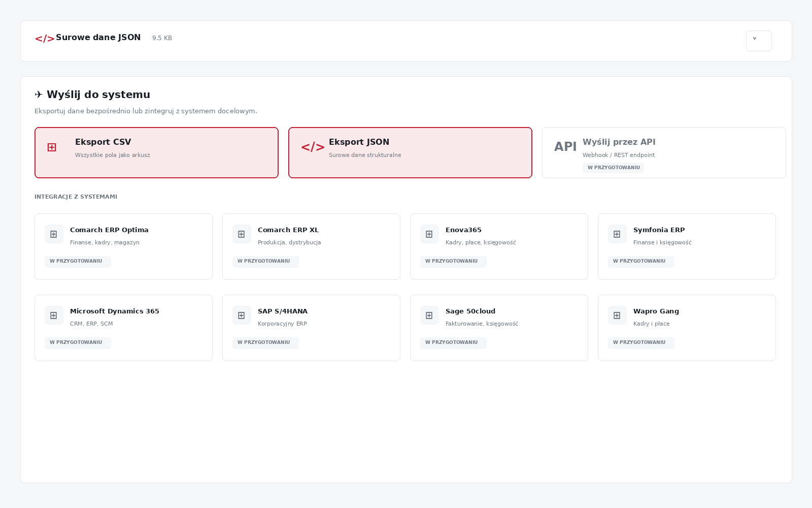Click the Kadry i płace description
The image size is (812, 508).
point(652,324)
